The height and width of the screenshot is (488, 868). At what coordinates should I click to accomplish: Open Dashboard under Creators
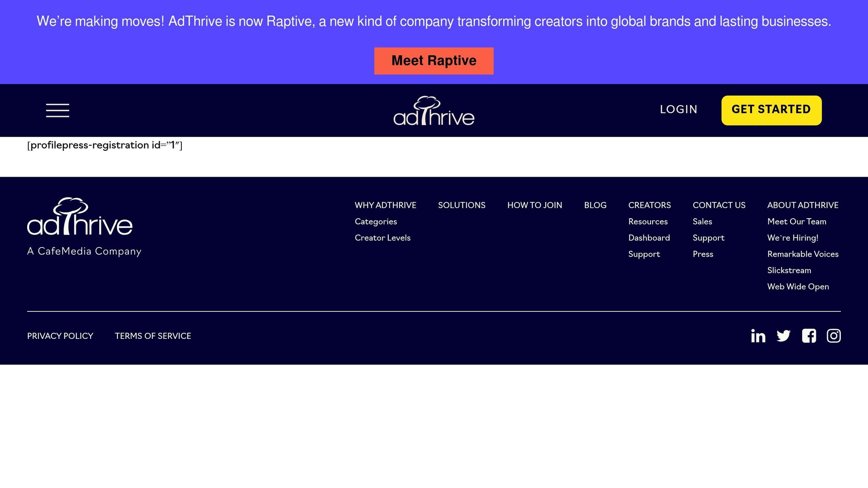click(x=649, y=238)
